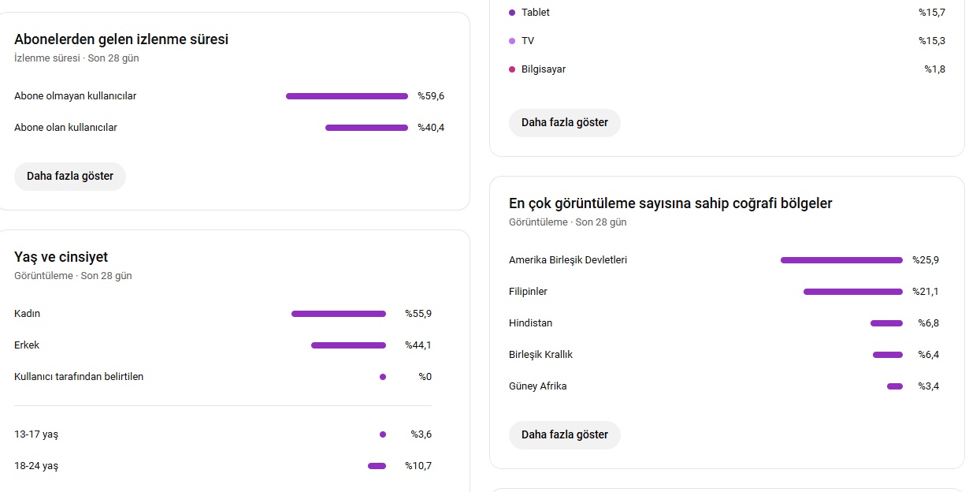This screenshot has height=492, width=980.
Task: Click the Amerika Birleşik Devletleri percentage bar
Action: pos(841,260)
